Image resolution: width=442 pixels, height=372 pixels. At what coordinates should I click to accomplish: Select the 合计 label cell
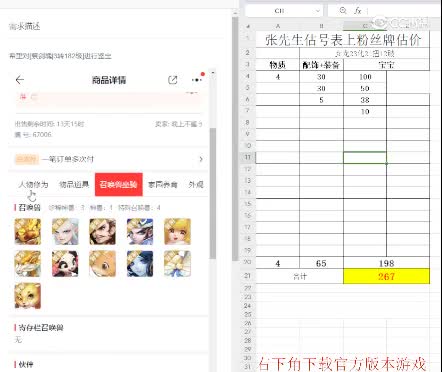point(300,276)
